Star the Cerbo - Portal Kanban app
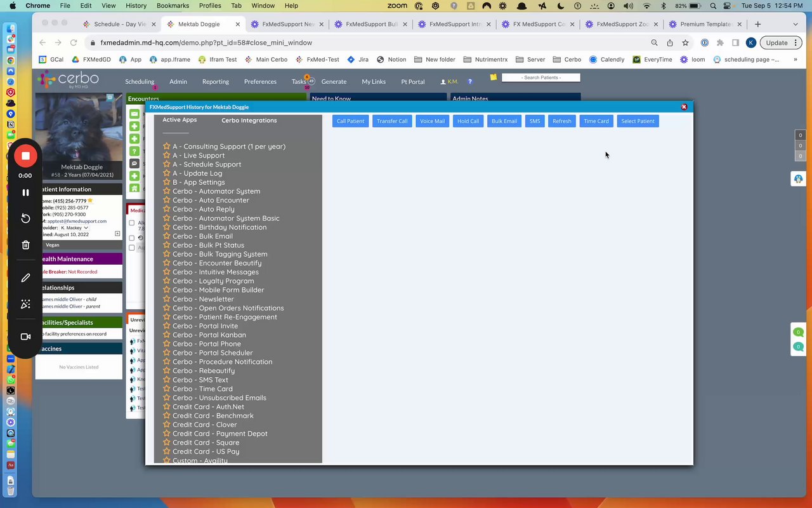 click(166, 335)
